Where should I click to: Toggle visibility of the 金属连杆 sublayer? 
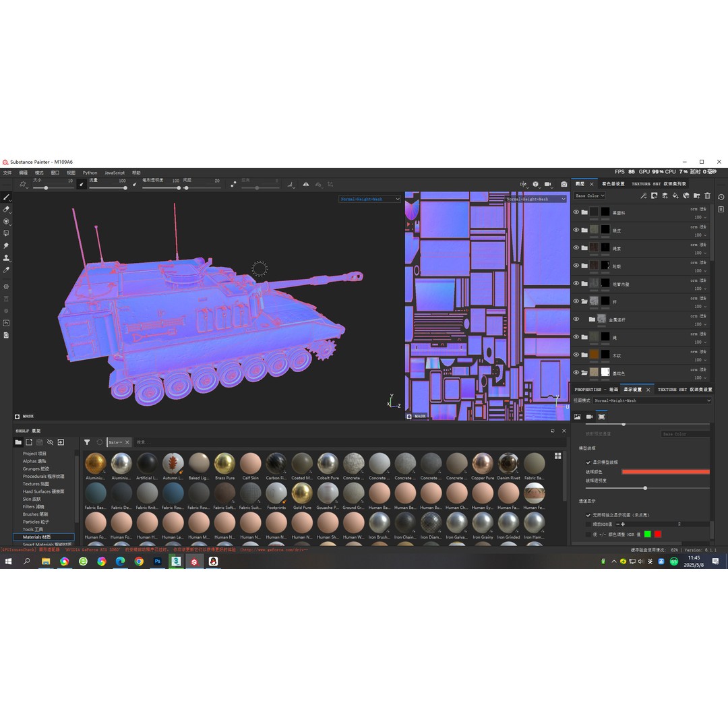[x=576, y=319]
